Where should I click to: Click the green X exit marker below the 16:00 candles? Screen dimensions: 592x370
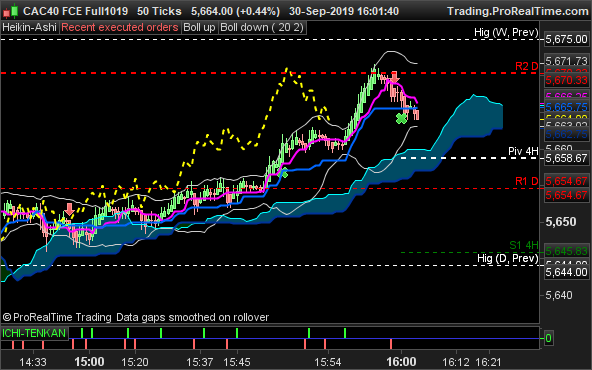[401, 119]
